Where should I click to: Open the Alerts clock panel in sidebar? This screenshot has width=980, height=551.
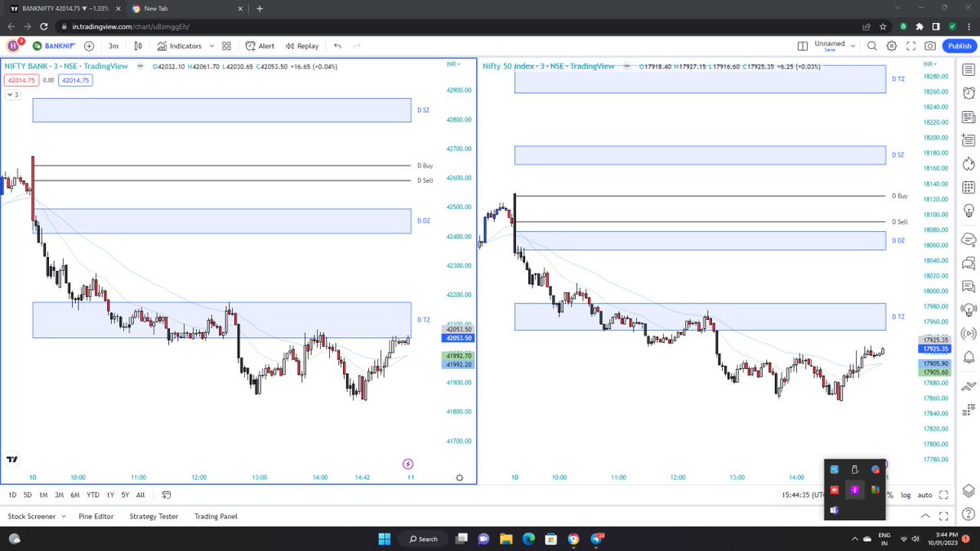tap(969, 94)
